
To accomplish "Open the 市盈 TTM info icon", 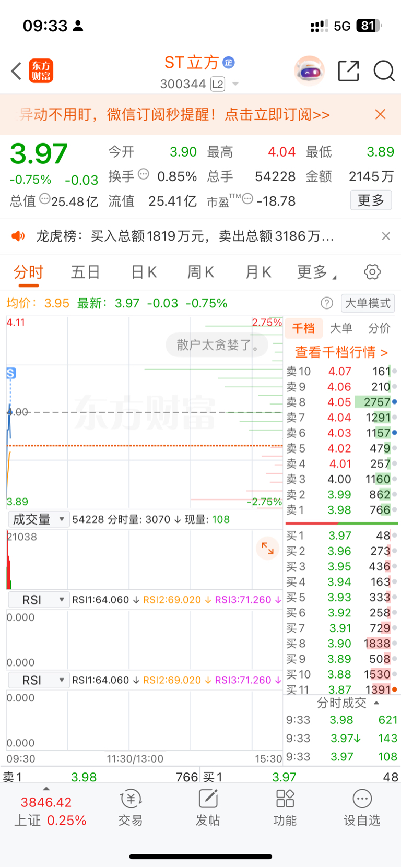I will click(x=248, y=198).
